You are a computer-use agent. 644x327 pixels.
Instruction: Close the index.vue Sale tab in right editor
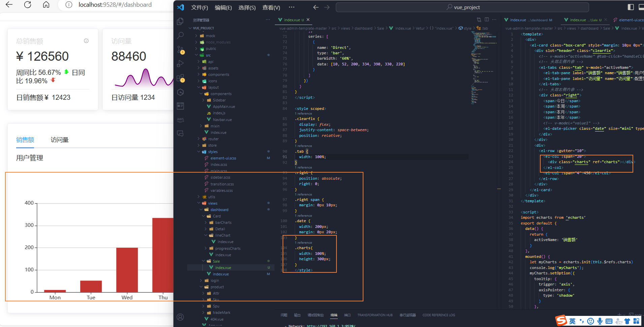pyautogui.click(x=606, y=20)
